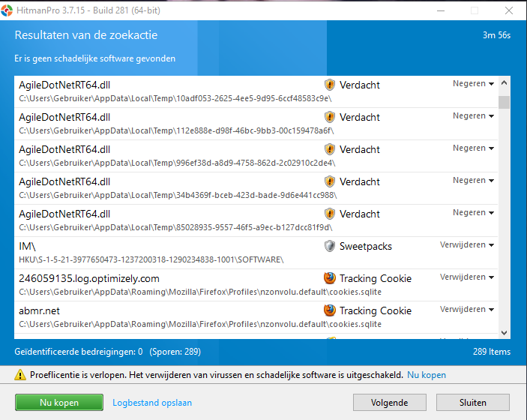Select the 246059135.log.optimizely.com entry name
Viewport: 527px width, 420px height.
[89, 278]
